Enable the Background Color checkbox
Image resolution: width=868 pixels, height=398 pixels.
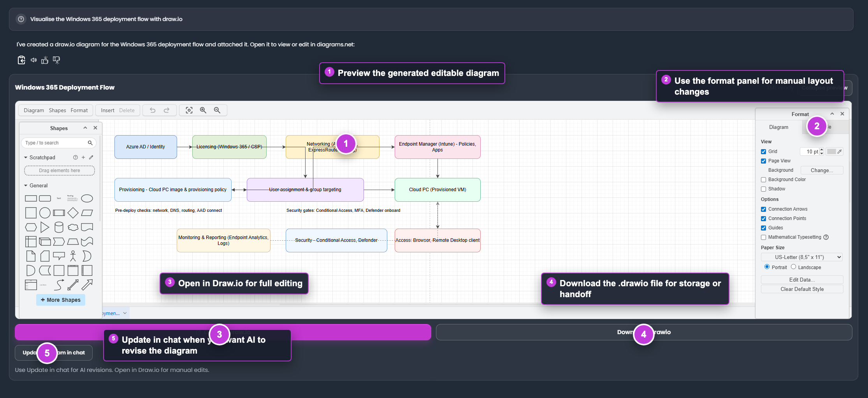click(x=763, y=180)
